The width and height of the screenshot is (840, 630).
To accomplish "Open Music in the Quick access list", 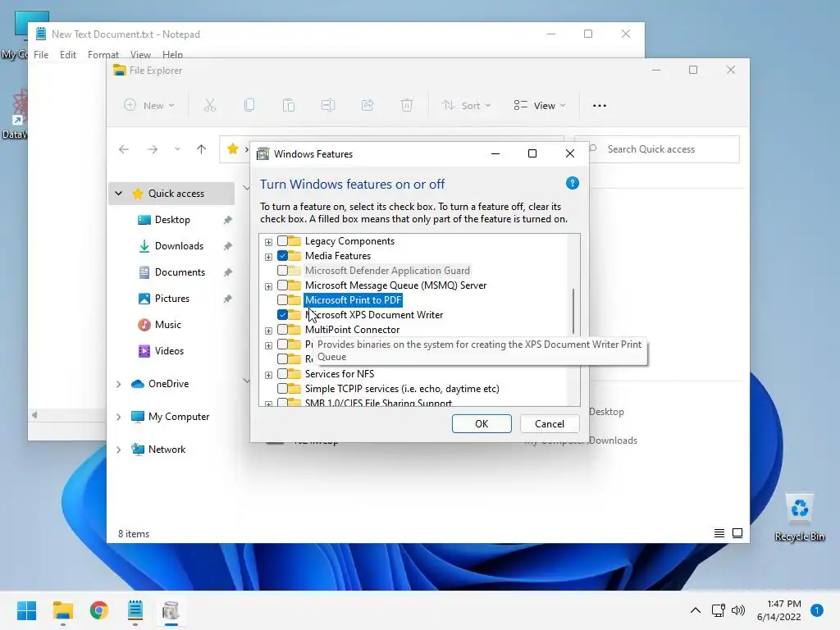I will [x=167, y=325].
